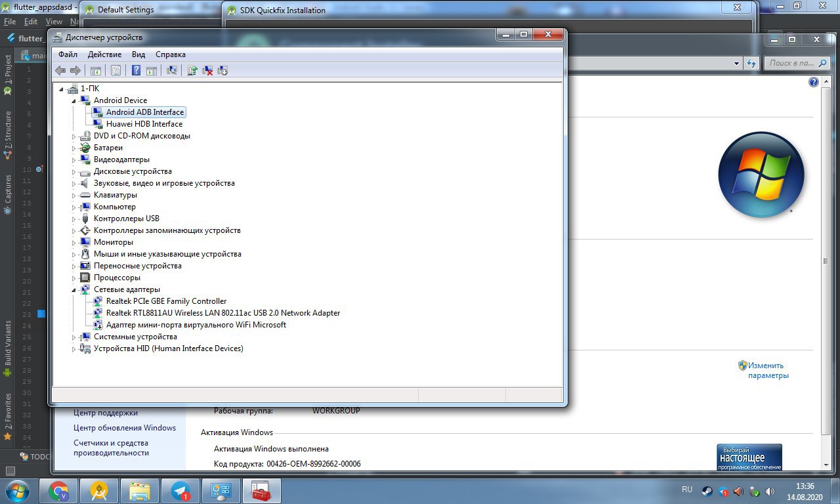Screen dimensions: 840x504
Task: Click the Update Driver Software toolbar icon
Action: tap(193, 70)
